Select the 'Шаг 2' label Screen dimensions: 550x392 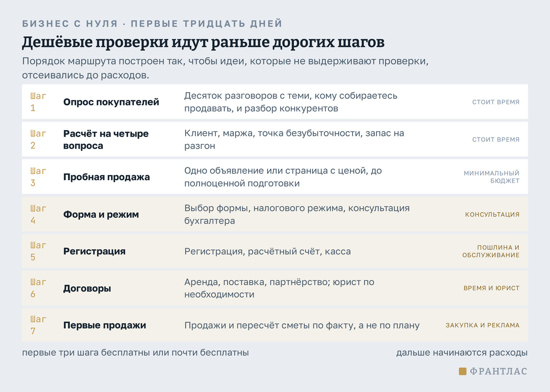click(38, 140)
